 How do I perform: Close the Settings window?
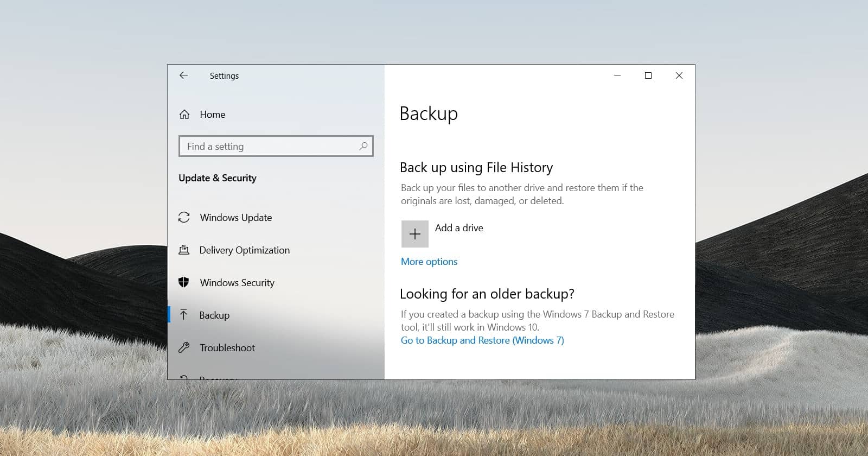[x=679, y=75]
